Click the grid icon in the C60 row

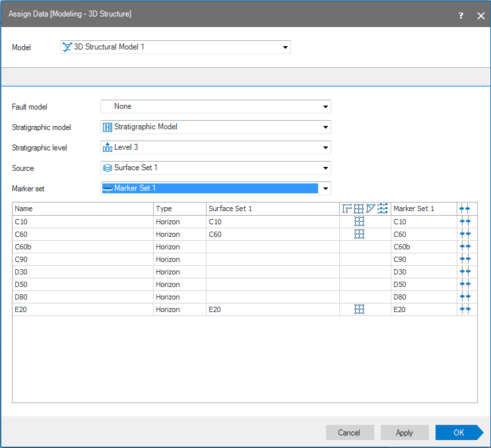click(x=359, y=234)
